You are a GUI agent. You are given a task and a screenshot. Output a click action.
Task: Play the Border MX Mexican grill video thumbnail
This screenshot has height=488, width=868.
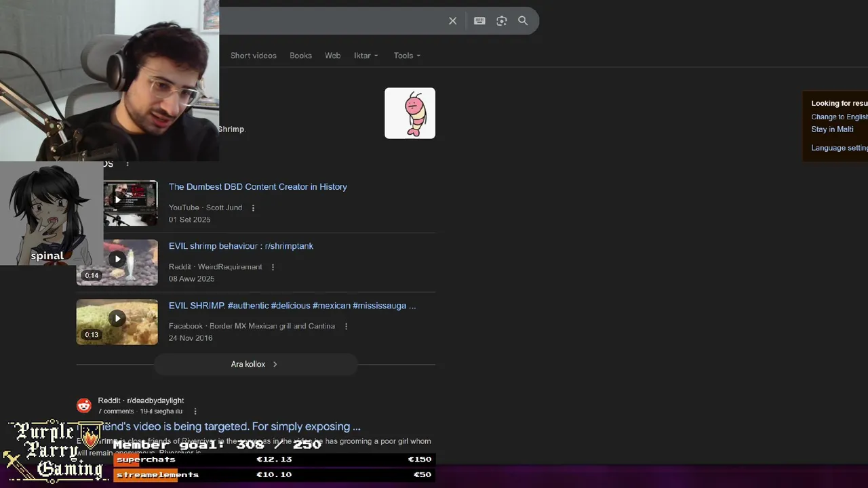click(117, 322)
